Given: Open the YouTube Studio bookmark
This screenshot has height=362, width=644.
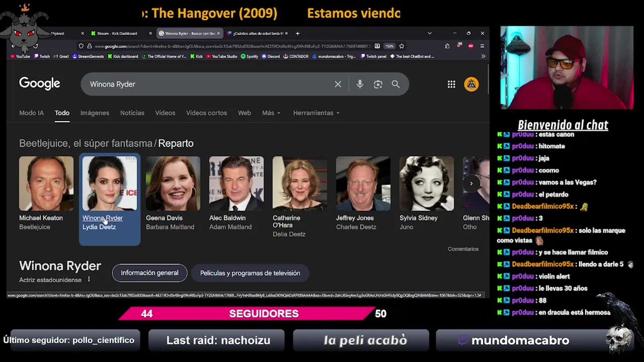Looking at the screenshot, I should 221,56.
